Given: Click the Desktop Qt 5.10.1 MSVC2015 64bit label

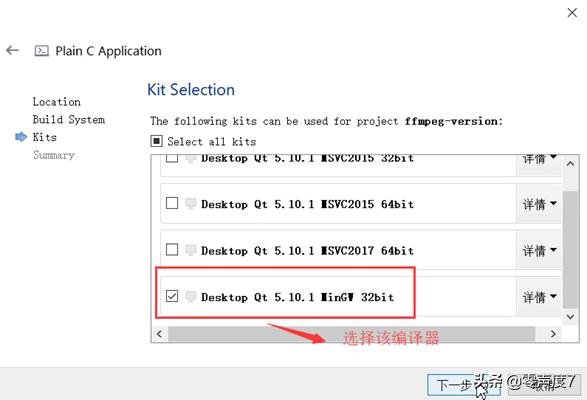Looking at the screenshot, I should [x=307, y=204].
